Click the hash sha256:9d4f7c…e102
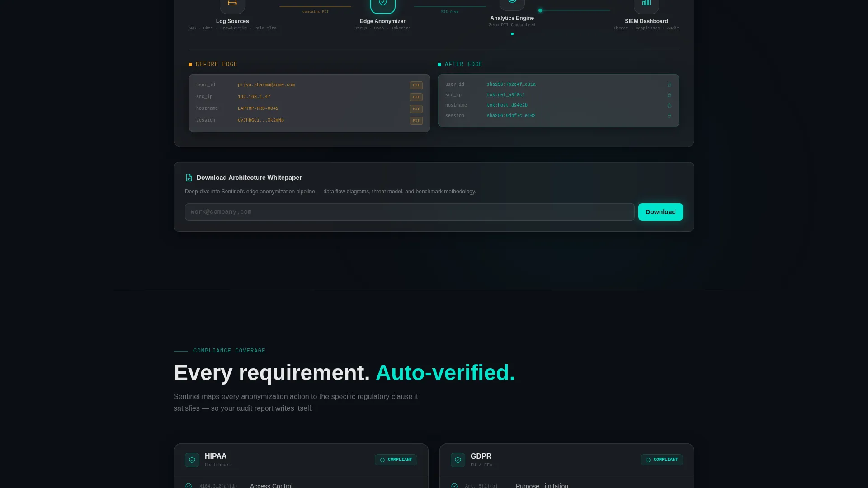868x488 pixels. 511,116
